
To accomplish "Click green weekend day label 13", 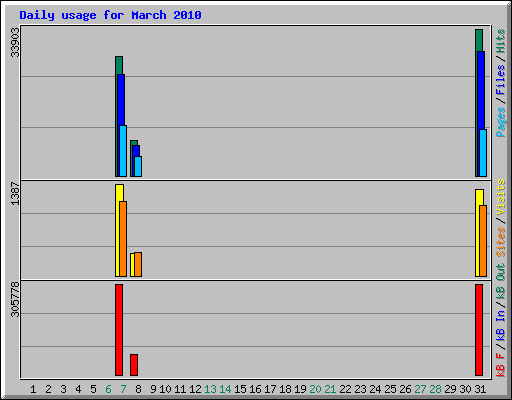I will coord(210,389).
